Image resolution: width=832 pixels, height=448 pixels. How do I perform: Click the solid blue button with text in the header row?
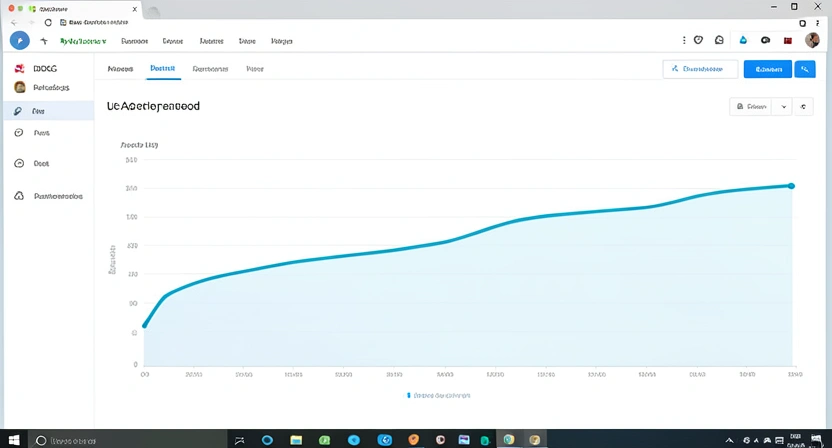coord(767,69)
